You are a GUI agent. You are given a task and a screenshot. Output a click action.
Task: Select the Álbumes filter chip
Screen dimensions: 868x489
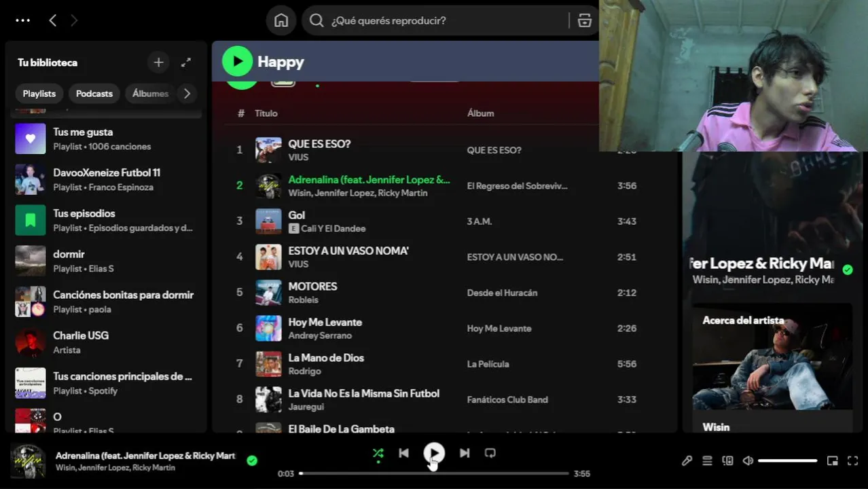[x=150, y=94]
